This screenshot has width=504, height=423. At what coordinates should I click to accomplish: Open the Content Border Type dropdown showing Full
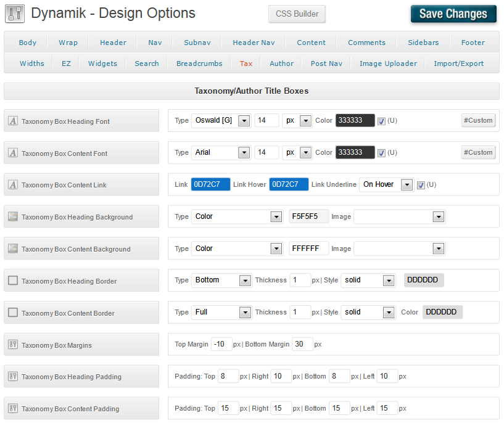222,312
